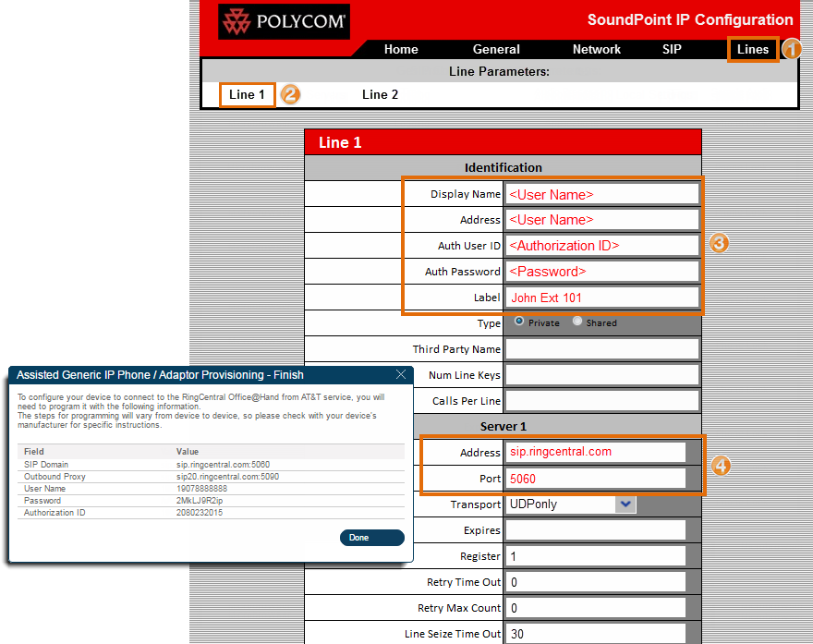
Task: Click the Line Parameters heading
Action: pos(499,71)
